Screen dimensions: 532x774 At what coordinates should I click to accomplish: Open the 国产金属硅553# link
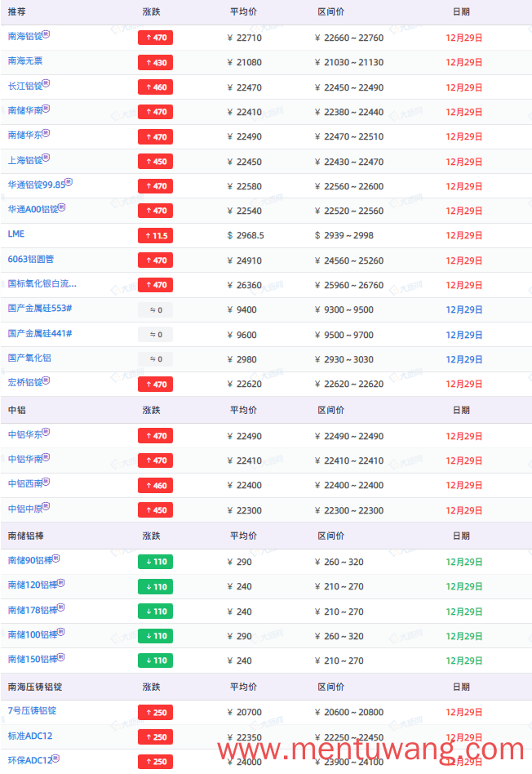coord(40,309)
